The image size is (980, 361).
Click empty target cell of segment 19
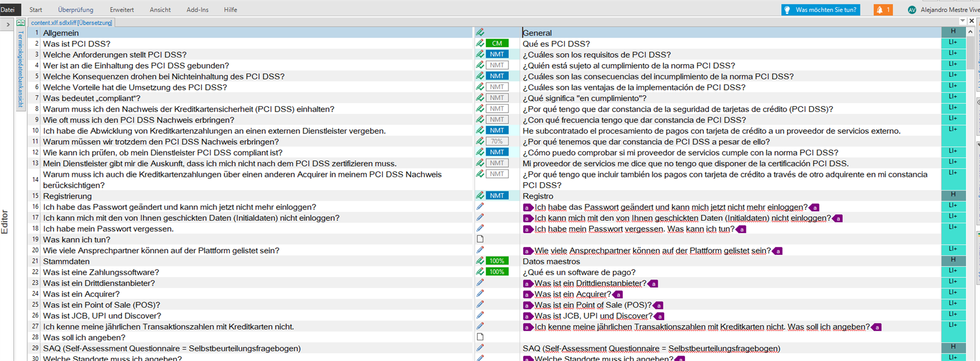click(731, 240)
